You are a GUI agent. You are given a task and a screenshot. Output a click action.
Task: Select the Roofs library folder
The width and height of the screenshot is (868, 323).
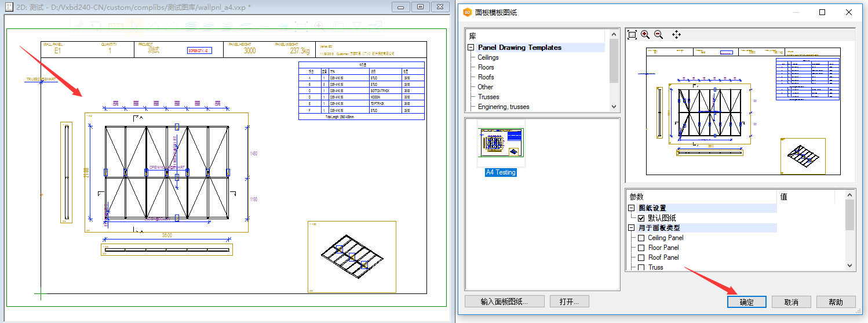[x=486, y=77]
